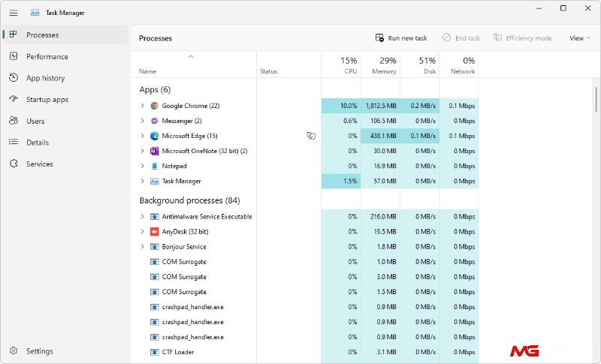The image size is (601, 364).
Task: Click the Settings gear icon
Action: point(14,350)
